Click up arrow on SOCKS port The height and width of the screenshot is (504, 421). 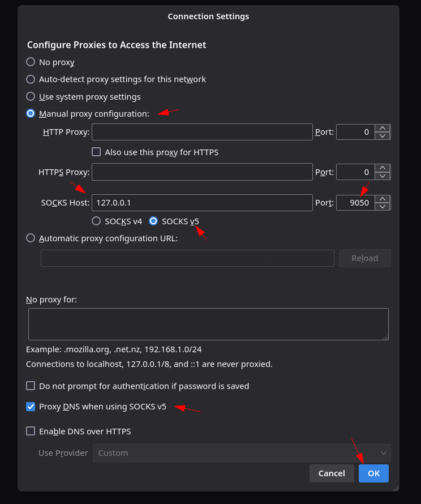[383, 199]
